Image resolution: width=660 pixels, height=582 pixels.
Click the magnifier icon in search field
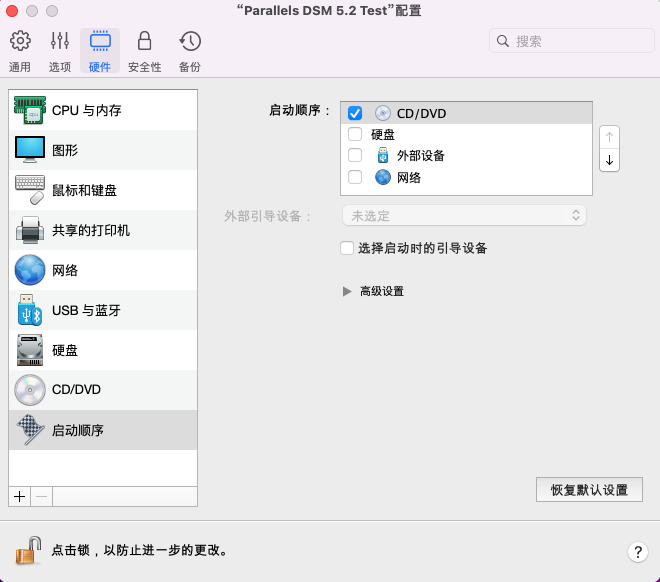(503, 41)
